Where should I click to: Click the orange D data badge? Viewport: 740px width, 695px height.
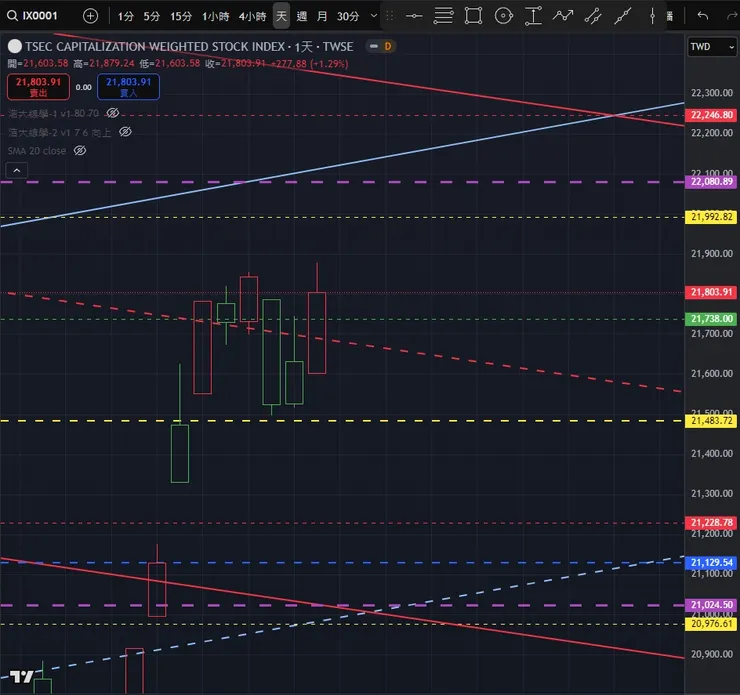point(387,46)
